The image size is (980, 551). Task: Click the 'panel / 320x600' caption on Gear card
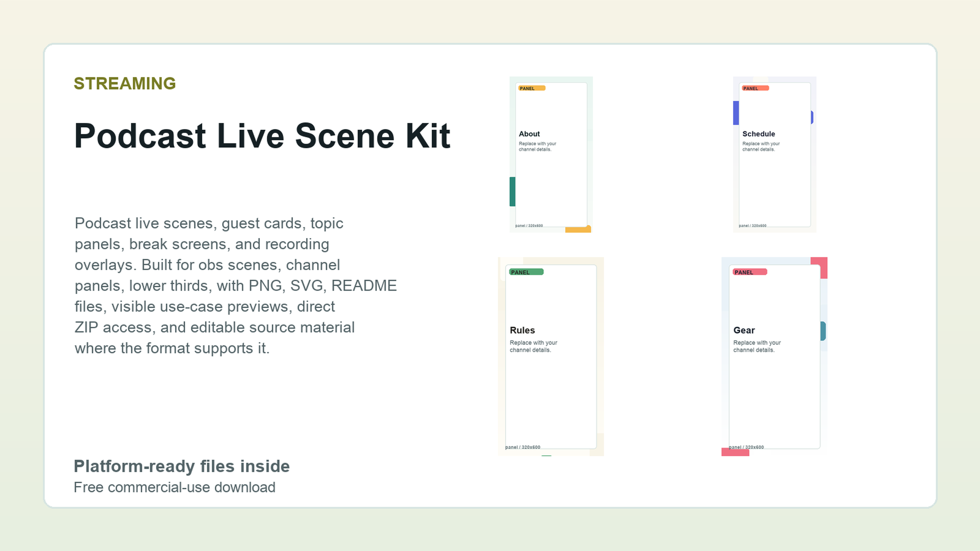point(746,447)
